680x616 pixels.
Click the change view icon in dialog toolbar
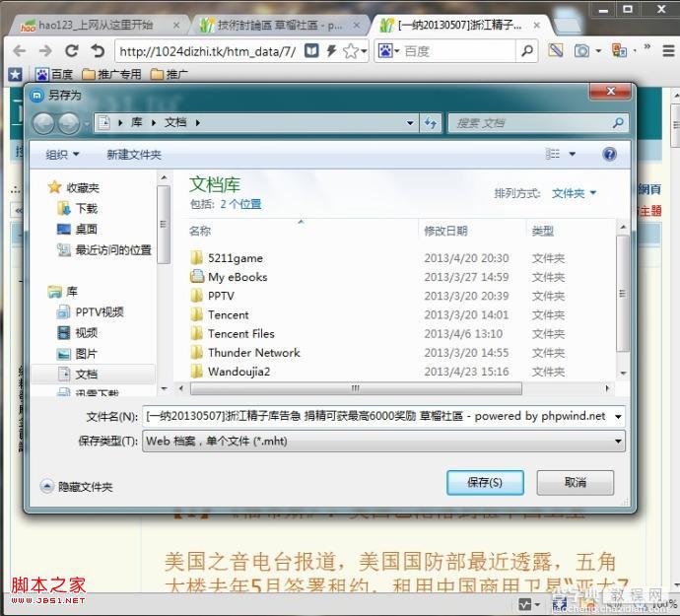click(553, 154)
